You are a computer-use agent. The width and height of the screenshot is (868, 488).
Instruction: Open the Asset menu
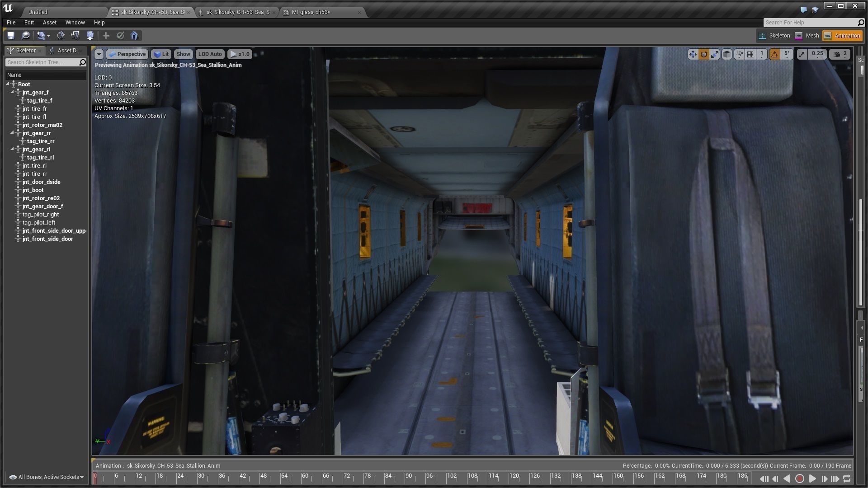[x=49, y=23]
